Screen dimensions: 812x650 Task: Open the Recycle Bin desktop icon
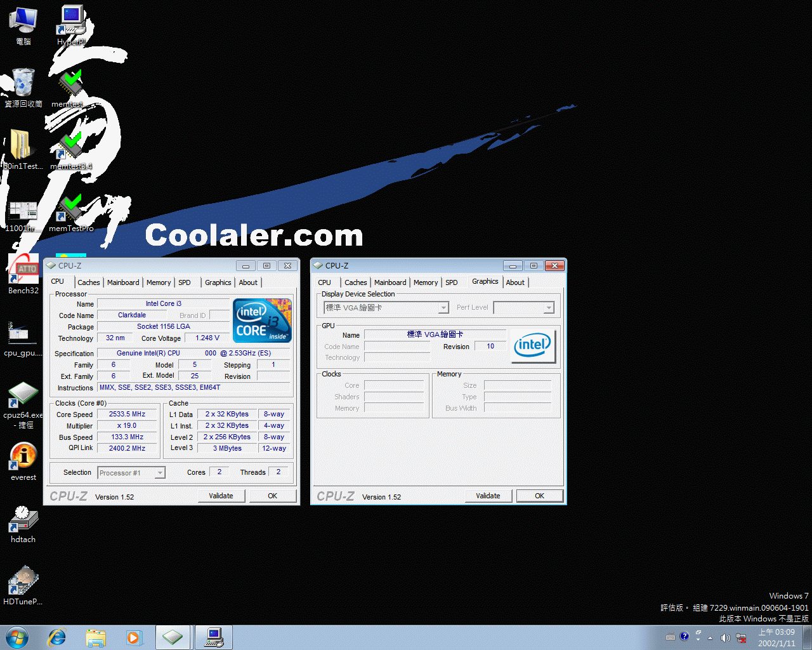(23, 87)
